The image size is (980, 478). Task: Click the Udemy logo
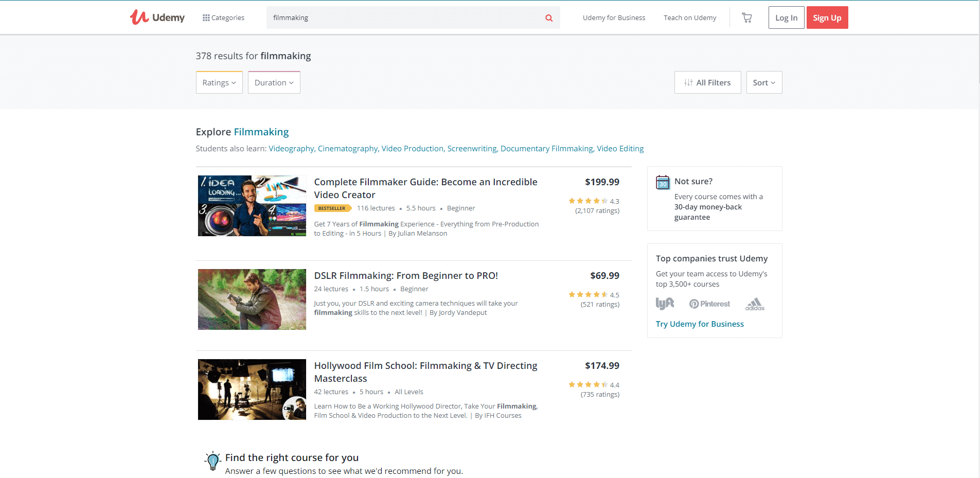click(157, 17)
